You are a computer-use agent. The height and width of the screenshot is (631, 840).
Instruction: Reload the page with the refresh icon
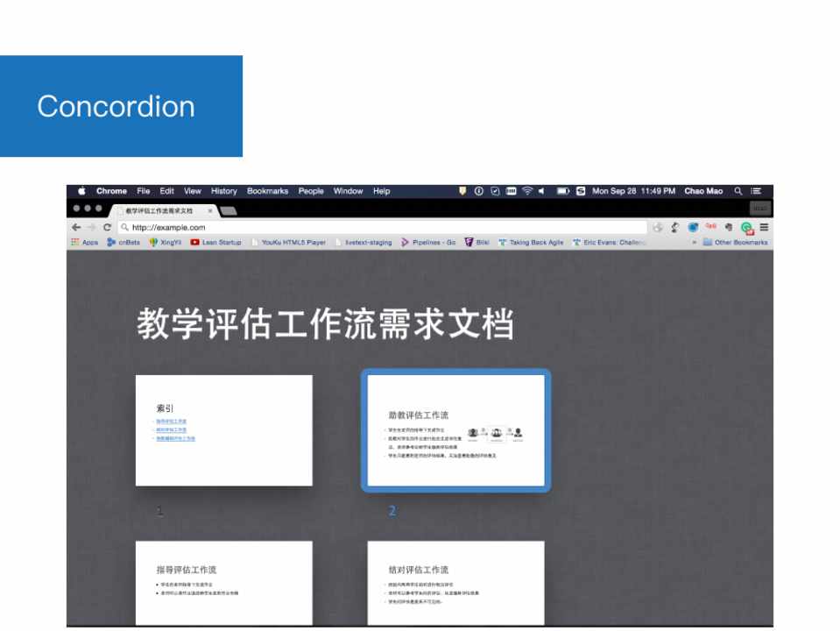pos(107,227)
